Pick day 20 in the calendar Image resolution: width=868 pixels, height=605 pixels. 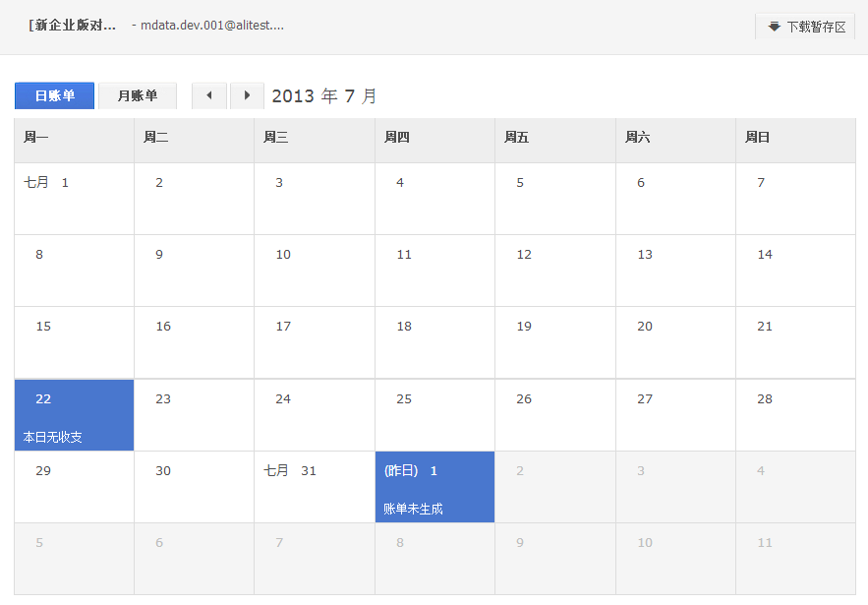click(x=676, y=343)
